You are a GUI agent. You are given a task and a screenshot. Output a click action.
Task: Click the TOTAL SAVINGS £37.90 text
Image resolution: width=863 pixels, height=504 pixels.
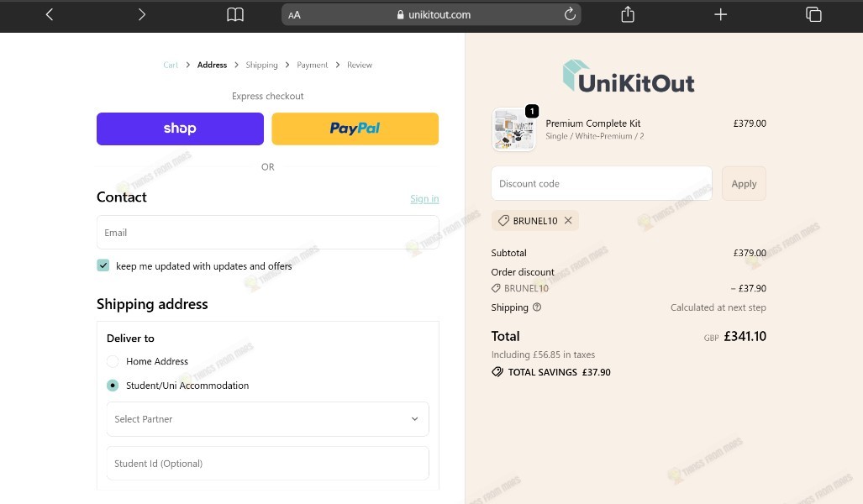click(x=559, y=372)
